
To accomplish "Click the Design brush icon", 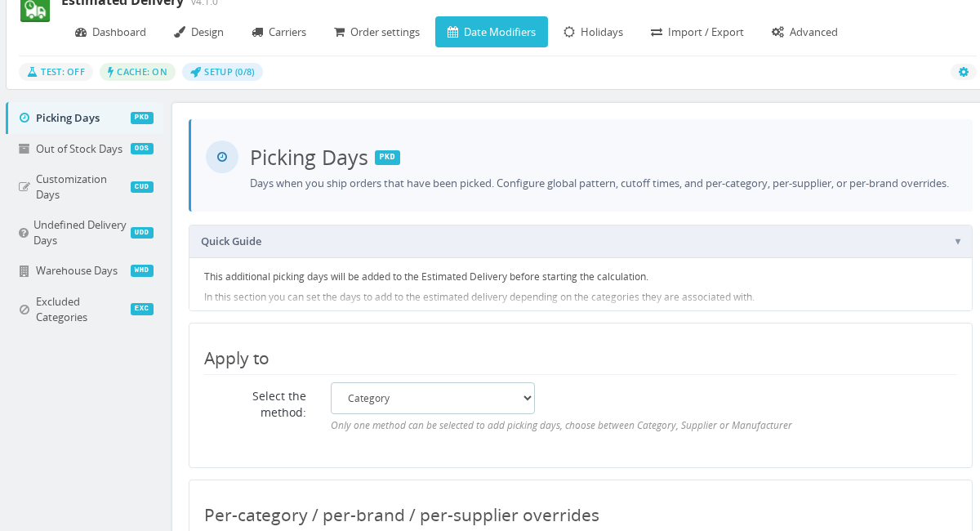I will click(x=180, y=32).
